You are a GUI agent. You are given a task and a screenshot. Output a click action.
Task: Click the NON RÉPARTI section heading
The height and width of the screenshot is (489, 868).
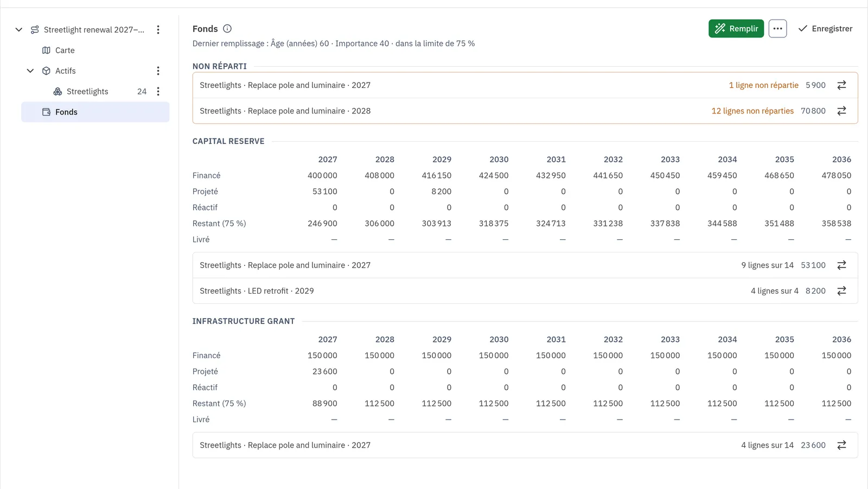tap(220, 66)
